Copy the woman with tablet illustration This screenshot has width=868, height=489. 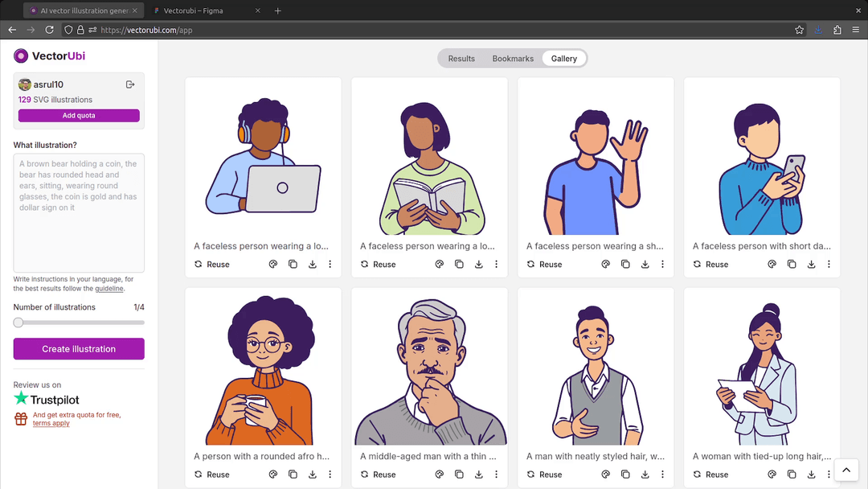point(792,475)
